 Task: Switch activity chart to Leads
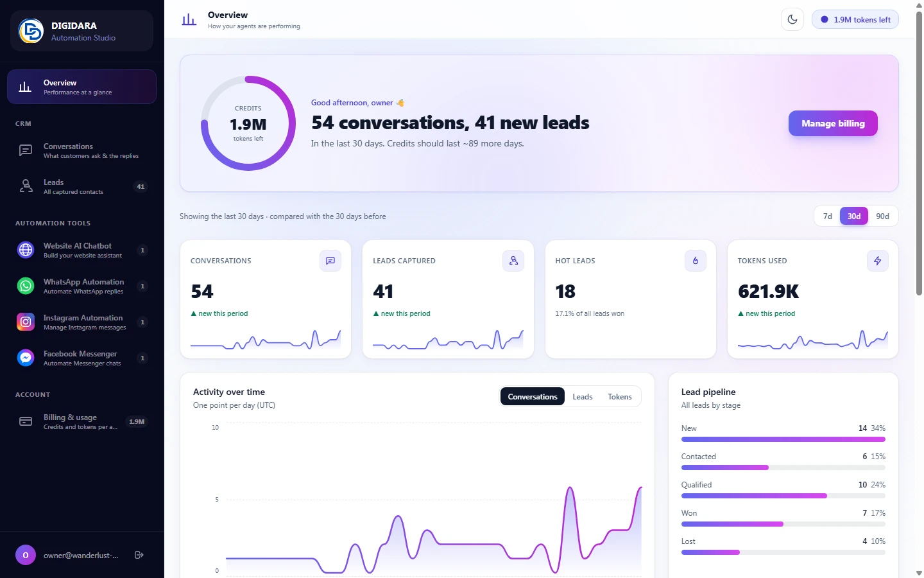583,397
